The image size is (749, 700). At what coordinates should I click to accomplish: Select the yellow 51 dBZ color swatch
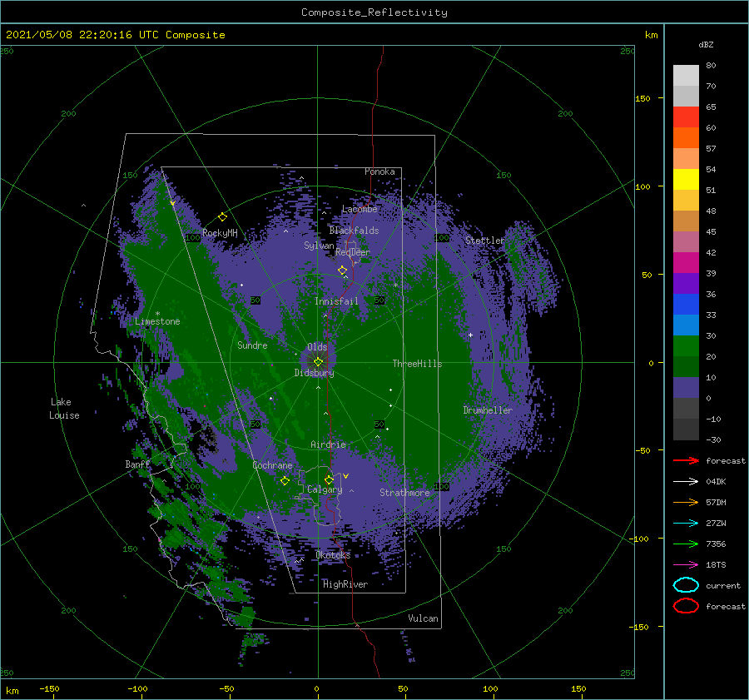coord(686,179)
